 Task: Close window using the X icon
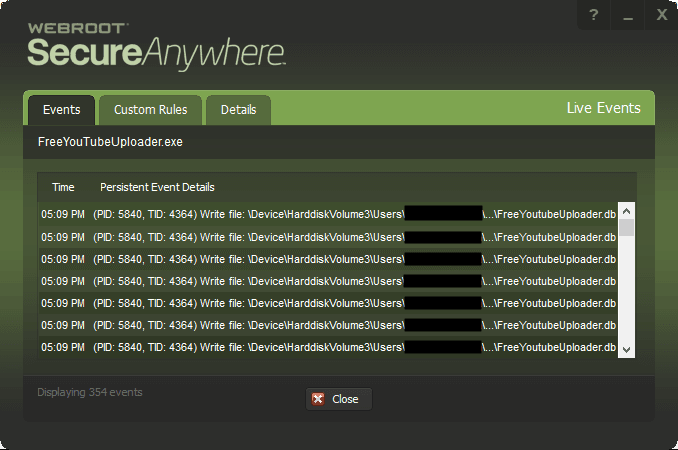[x=662, y=15]
